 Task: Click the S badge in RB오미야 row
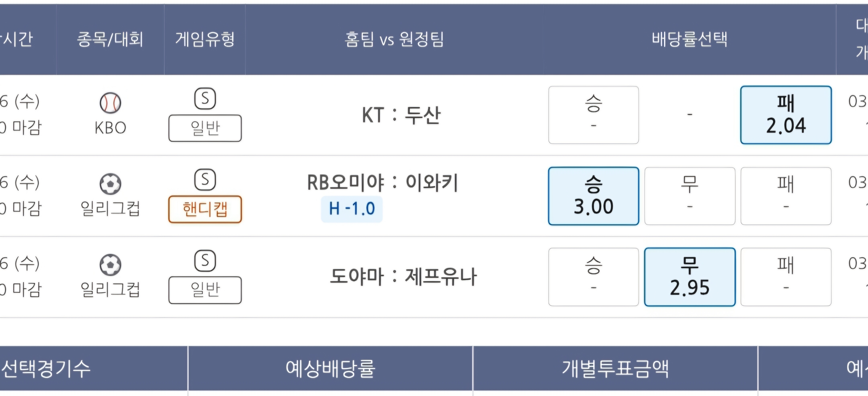click(x=205, y=180)
